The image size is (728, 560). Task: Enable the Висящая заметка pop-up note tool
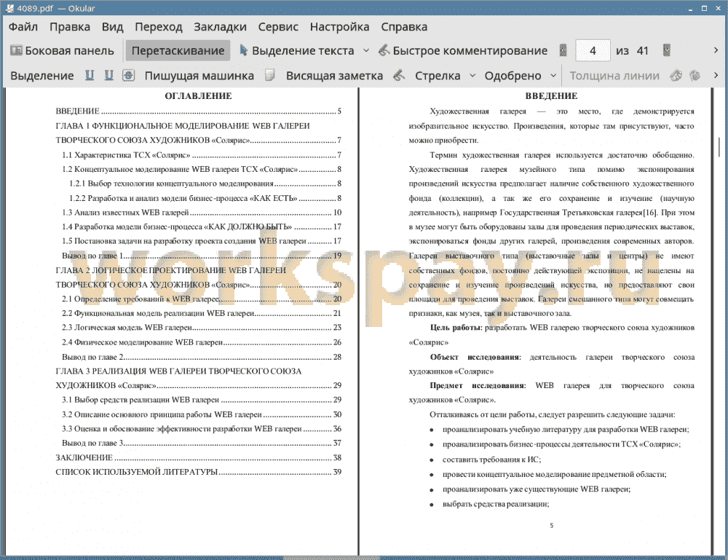point(334,76)
